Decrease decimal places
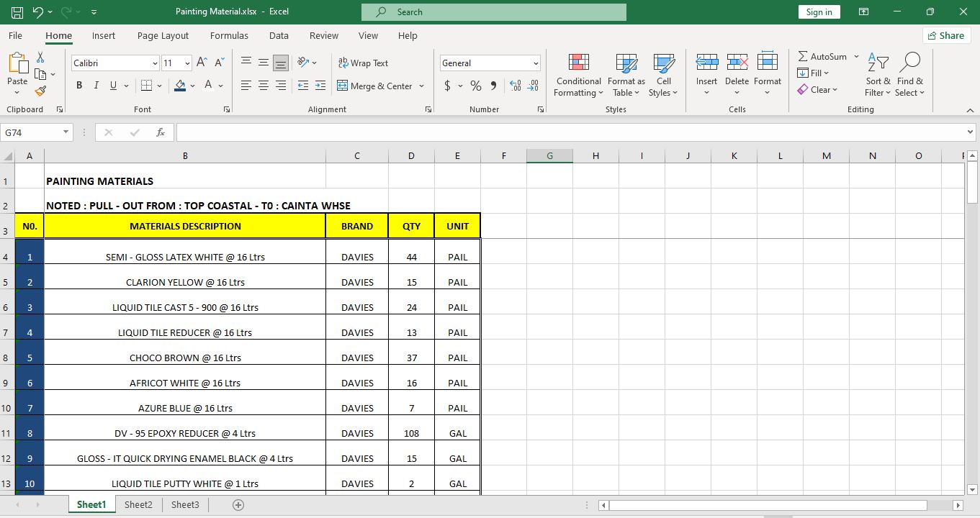The image size is (980, 518). coord(533,86)
